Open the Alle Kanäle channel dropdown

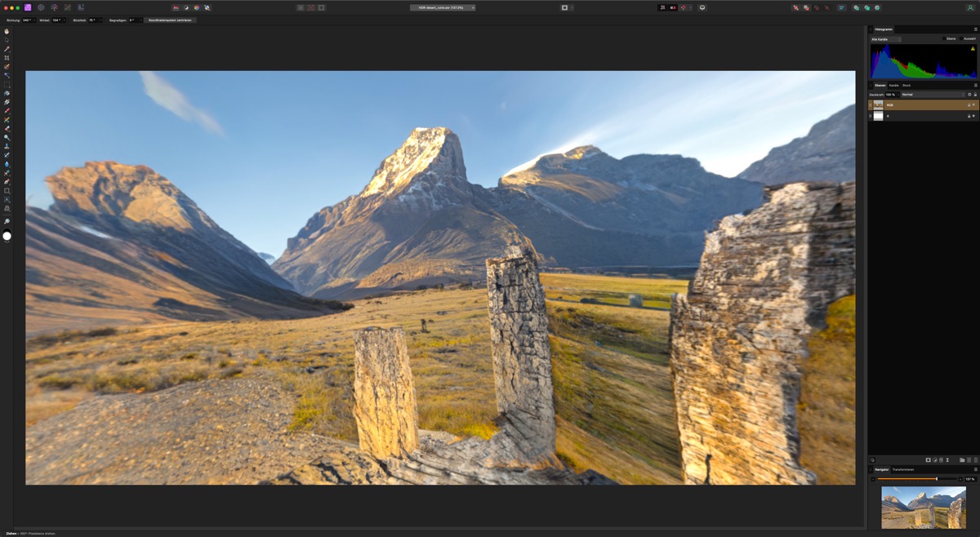pos(885,39)
